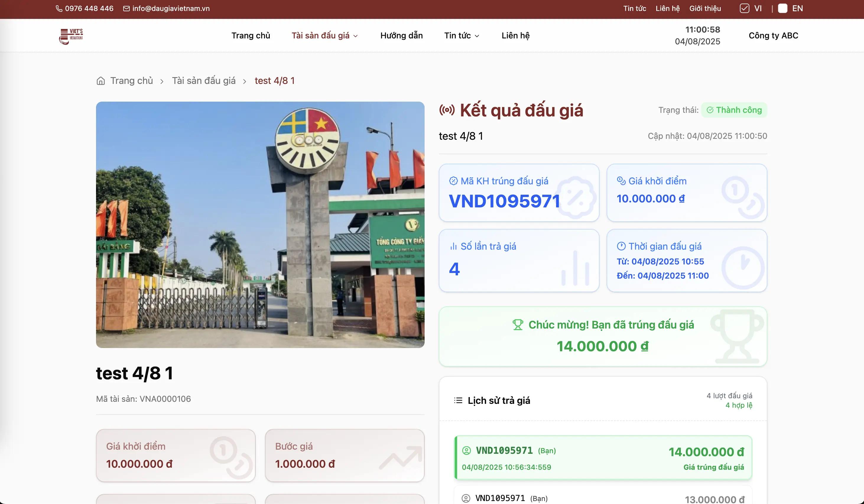Click the Cập nhật: 04/08/2025 11:00:50 timestamp
Viewport: 864px width, 504px height.
coord(707,136)
